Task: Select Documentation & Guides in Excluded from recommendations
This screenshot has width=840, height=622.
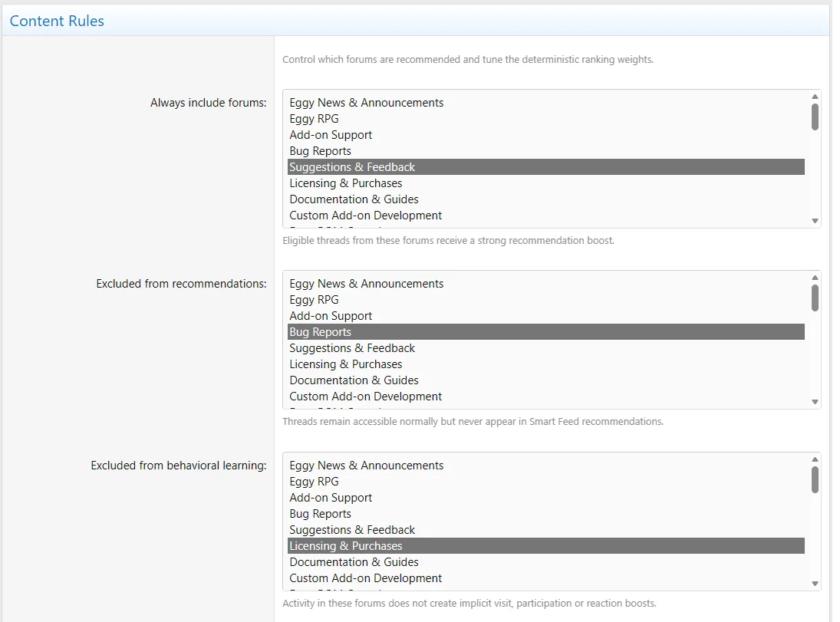Action: point(546,380)
